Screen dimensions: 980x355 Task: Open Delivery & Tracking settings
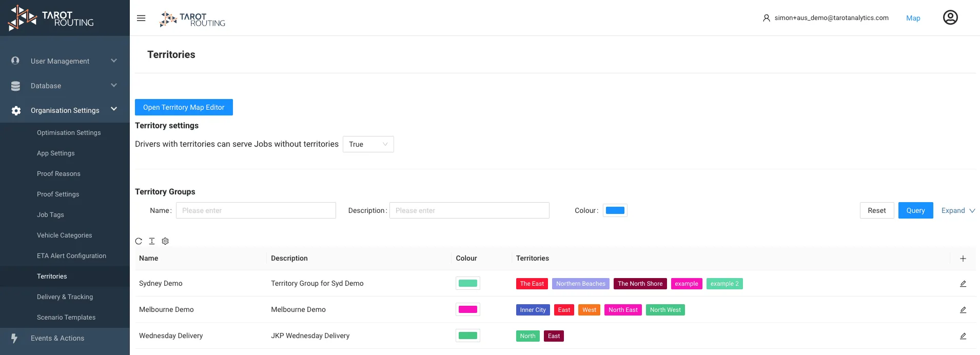[65, 297]
